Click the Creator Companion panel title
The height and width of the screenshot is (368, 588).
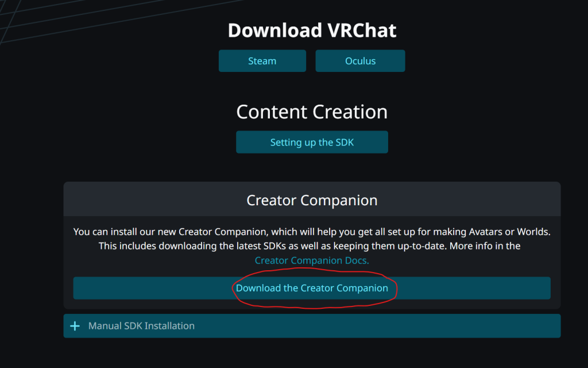click(x=312, y=200)
